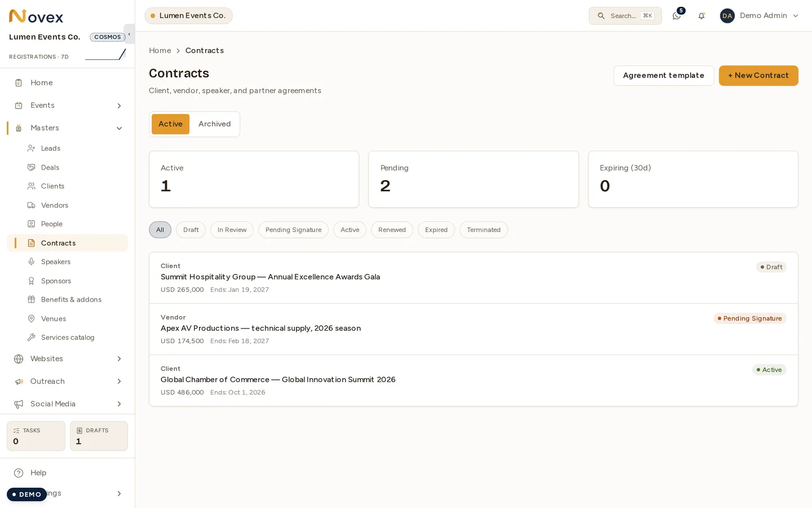The image size is (812, 508).
Task: Expand the Events submenu chevron
Action: click(x=119, y=106)
